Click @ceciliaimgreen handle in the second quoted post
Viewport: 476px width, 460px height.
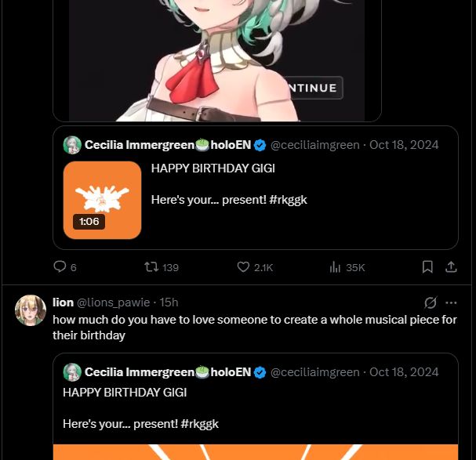coord(314,372)
